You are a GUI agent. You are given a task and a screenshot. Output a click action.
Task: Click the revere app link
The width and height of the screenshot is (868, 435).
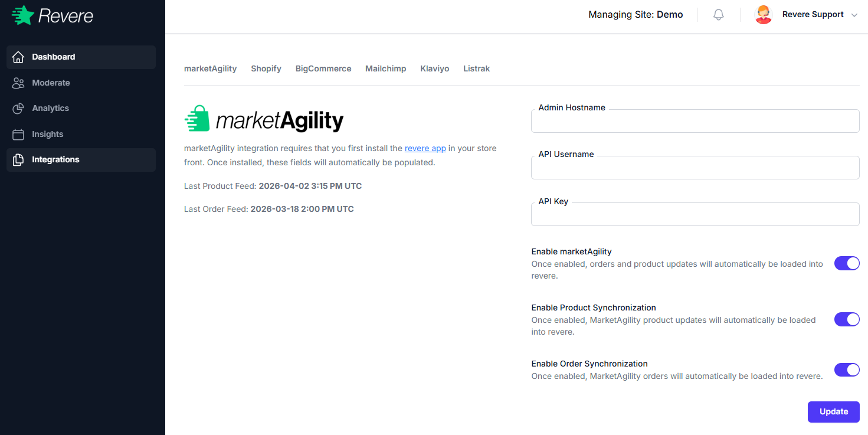[425, 148]
